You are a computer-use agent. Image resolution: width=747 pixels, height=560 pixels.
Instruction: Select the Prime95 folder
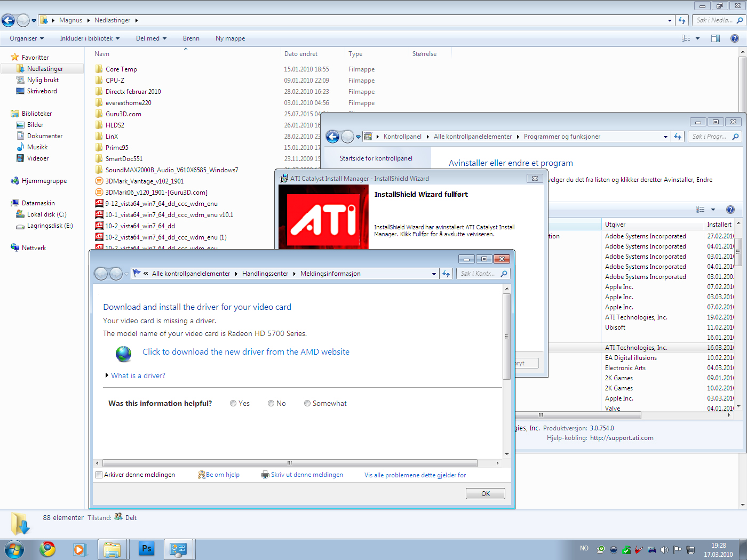pos(117,148)
